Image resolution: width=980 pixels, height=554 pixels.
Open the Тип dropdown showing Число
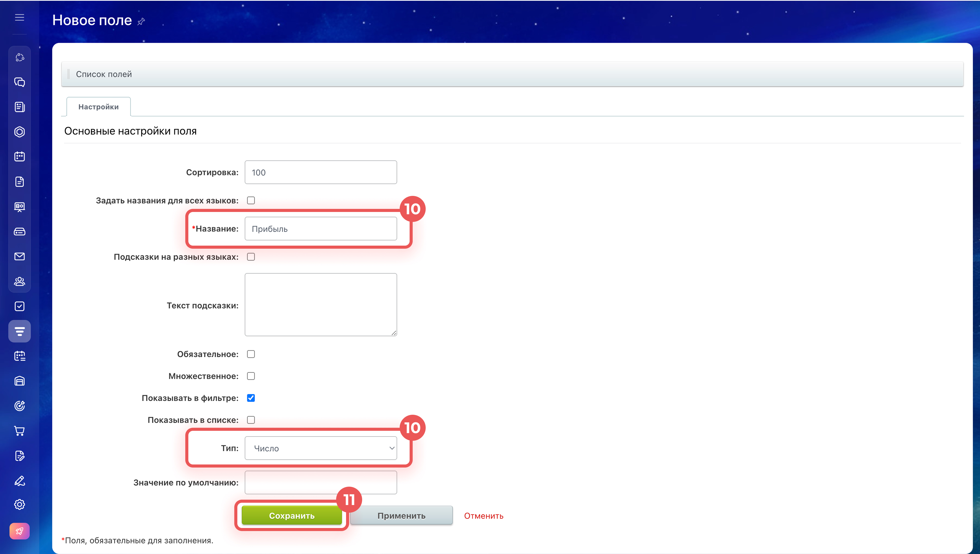(x=321, y=448)
